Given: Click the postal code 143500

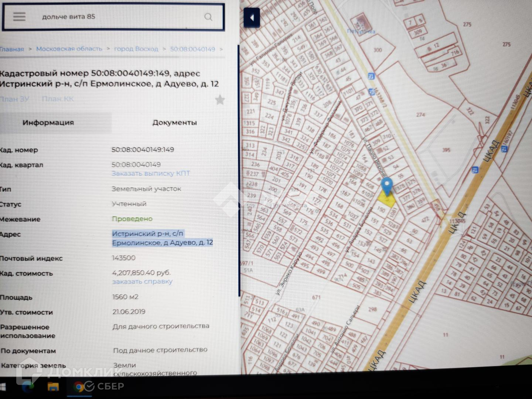Looking at the screenshot, I should 124,258.
